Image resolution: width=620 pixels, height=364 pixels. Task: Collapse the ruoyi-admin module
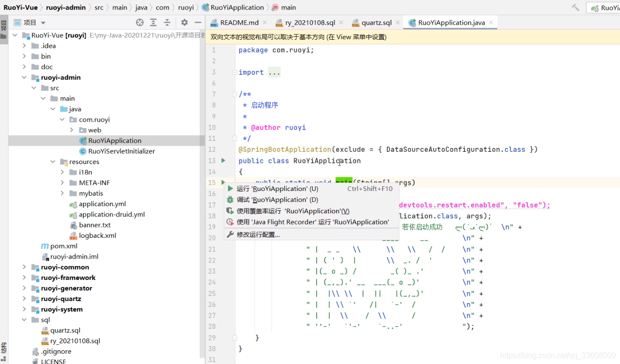(24, 78)
